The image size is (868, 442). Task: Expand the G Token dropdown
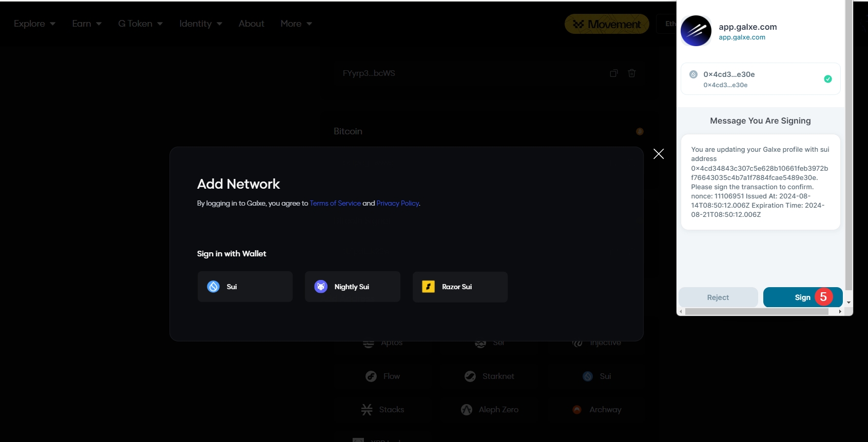[140, 24]
